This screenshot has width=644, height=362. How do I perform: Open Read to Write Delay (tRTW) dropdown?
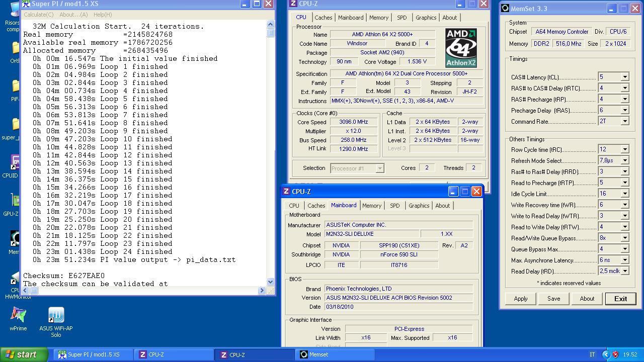point(624,227)
